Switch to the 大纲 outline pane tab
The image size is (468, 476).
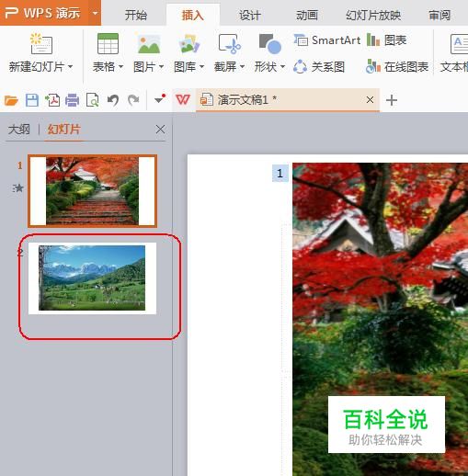pos(19,130)
